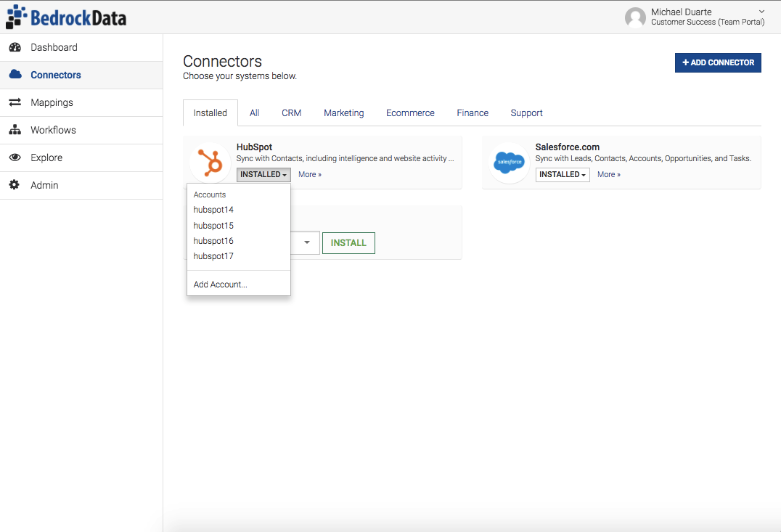Screen dimensions: 781x532
Task: Click the Connectors page heading
Action: pos(222,61)
